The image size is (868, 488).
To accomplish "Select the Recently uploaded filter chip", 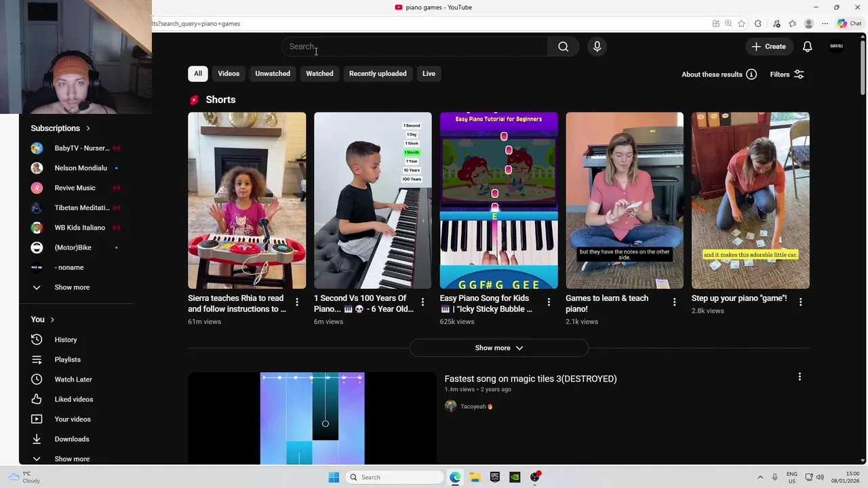I will coord(378,74).
